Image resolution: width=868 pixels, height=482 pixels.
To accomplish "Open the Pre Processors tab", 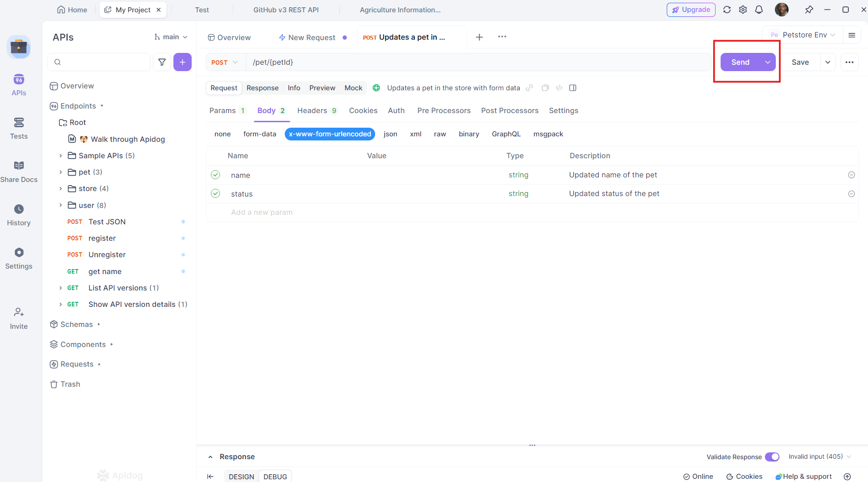I will pyautogui.click(x=444, y=111).
